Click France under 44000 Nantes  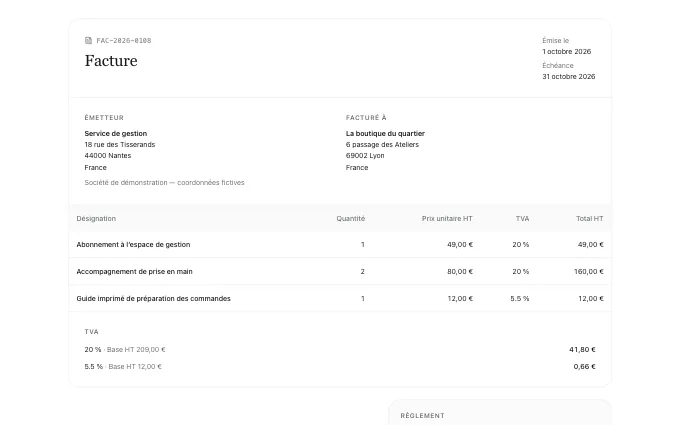(x=95, y=167)
